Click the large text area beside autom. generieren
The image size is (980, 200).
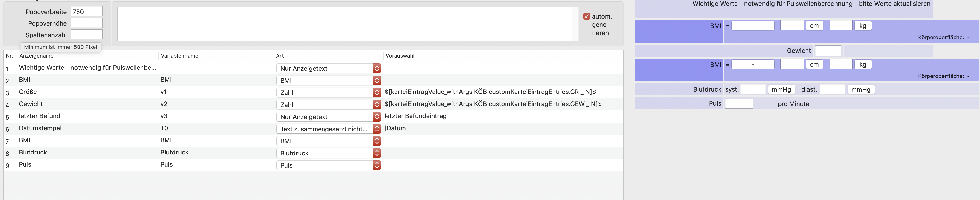pos(348,24)
